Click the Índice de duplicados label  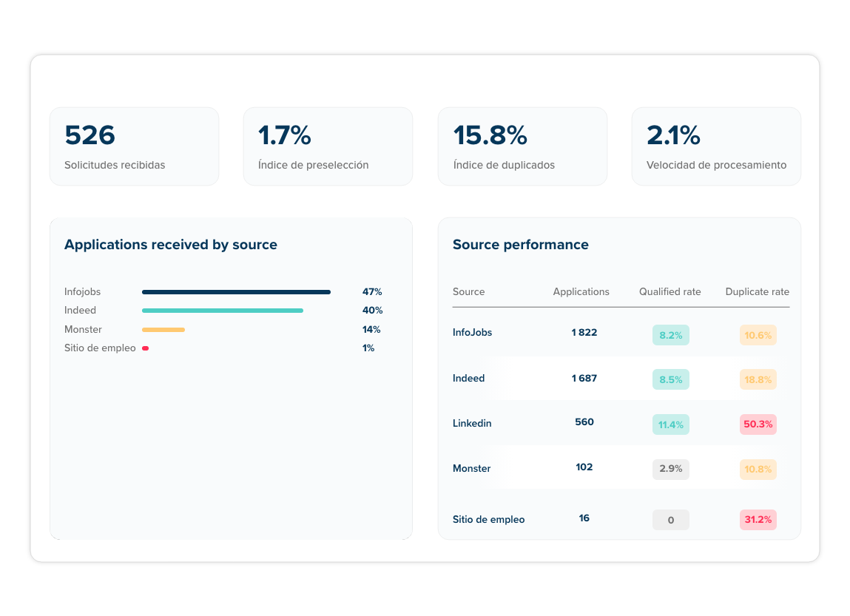pyautogui.click(x=504, y=165)
